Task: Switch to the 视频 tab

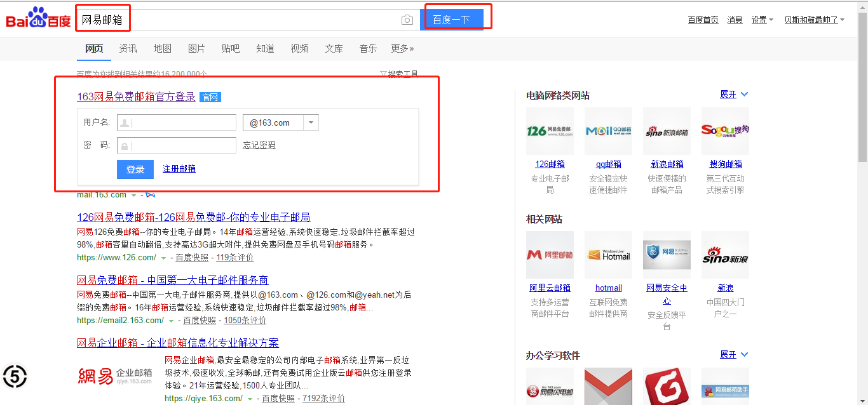Action: pyautogui.click(x=299, y=48)
